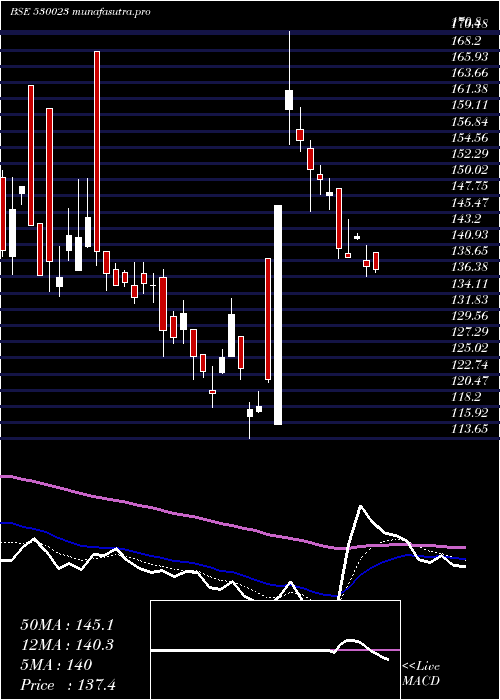Screen dimensions: 500x700
Task: Click the 154.56 price axis label
Action: (470, 138)
